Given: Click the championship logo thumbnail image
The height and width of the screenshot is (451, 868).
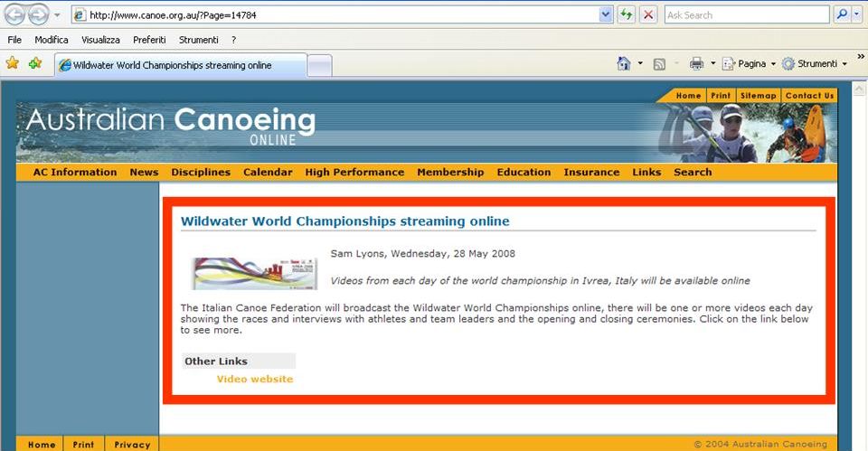Looking at the screenshot, I should pyautogui.click(x=255, y=273).
